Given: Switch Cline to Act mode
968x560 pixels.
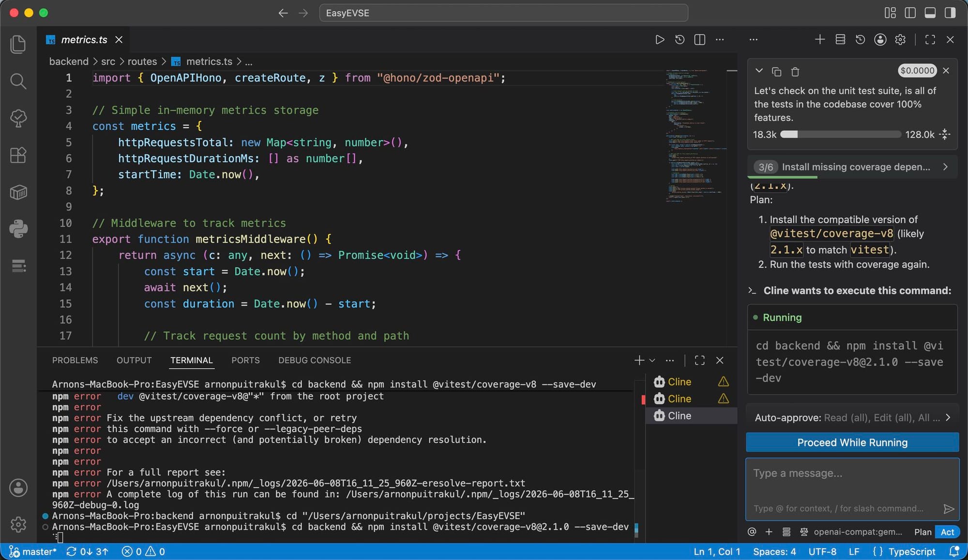Looking at the screenshot, I should click(947, 532).
